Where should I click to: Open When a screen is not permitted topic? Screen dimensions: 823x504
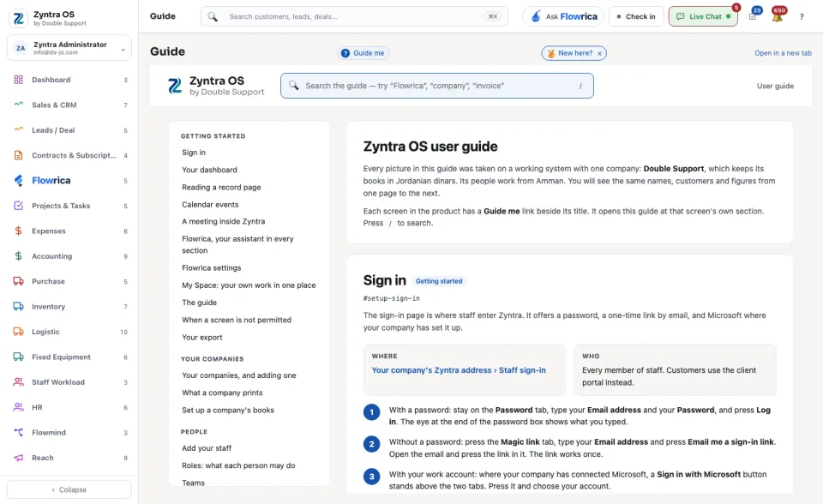(237, 320)
